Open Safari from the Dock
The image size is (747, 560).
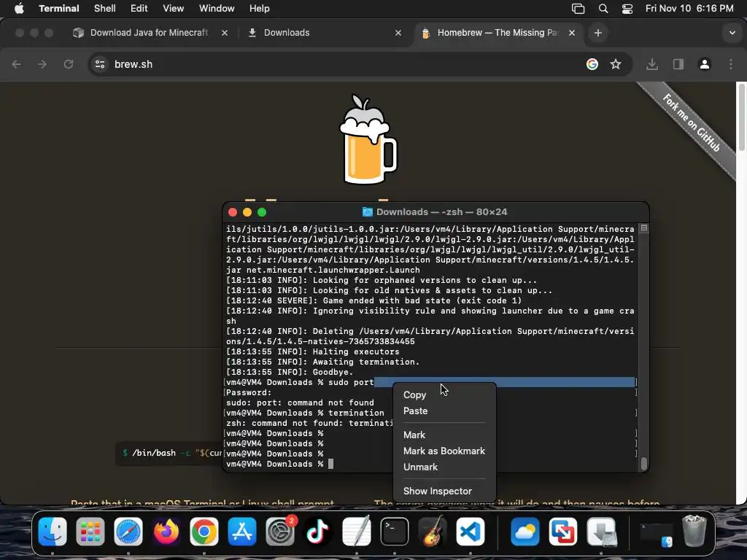pos(128,532)
